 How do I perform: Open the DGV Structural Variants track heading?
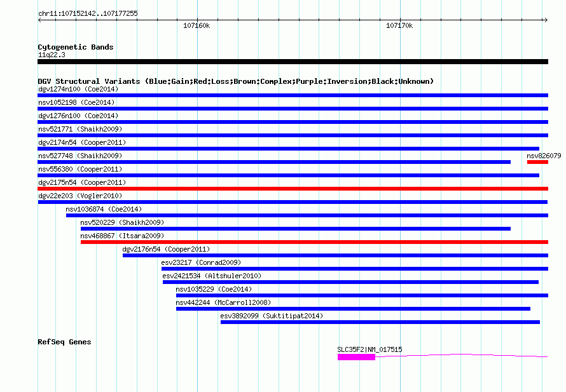(x=235, y=81)
